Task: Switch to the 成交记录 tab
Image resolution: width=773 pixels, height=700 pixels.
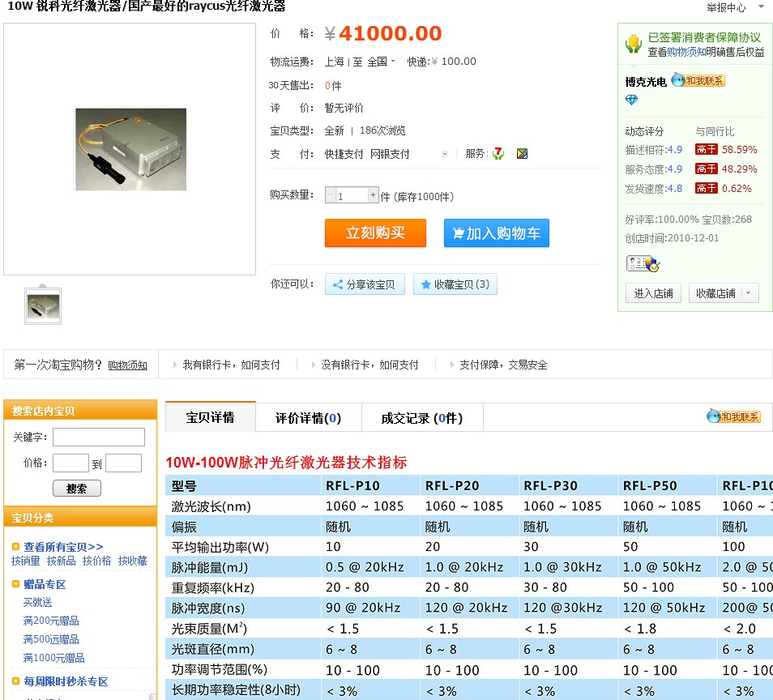Action: coord(421,418)
